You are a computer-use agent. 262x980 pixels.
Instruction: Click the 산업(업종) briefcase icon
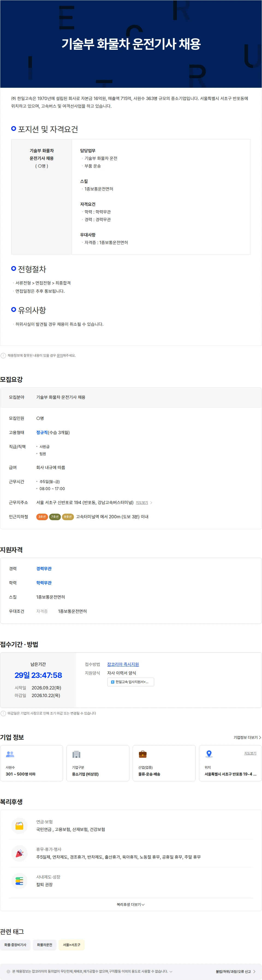tap(143, 754)
